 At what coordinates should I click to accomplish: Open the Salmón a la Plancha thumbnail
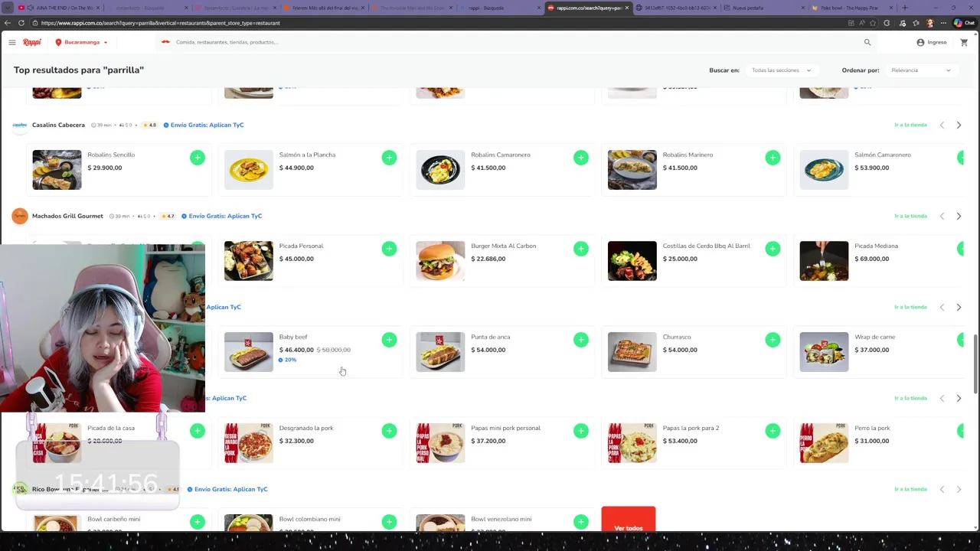click(x=248, y=170)
